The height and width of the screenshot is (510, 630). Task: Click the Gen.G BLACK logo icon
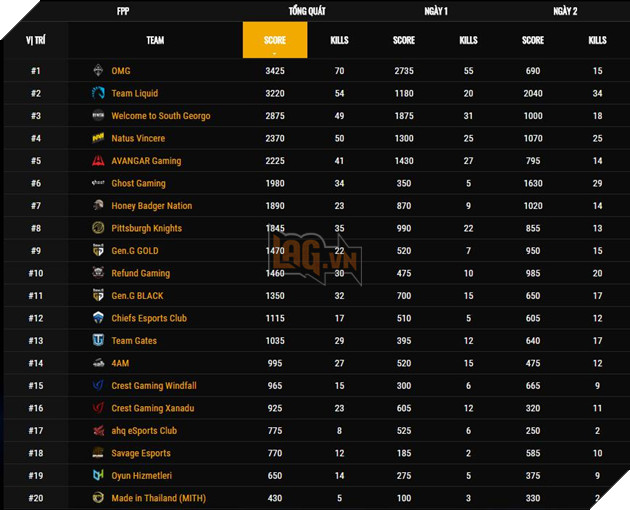point(98,295)
